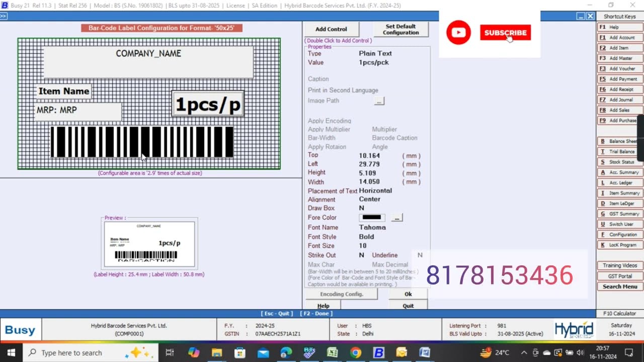Open Excel from taskbar
Screen dimensions: 644x362
pyautogui.click(x=333, y=352)
